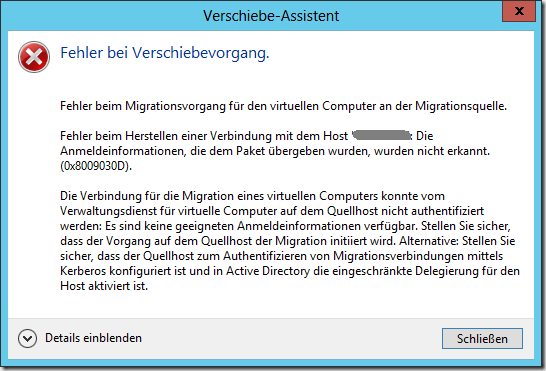Click the error code (0x8009030D)
This screenshot has width=546, height=371.
click(96, 166)
